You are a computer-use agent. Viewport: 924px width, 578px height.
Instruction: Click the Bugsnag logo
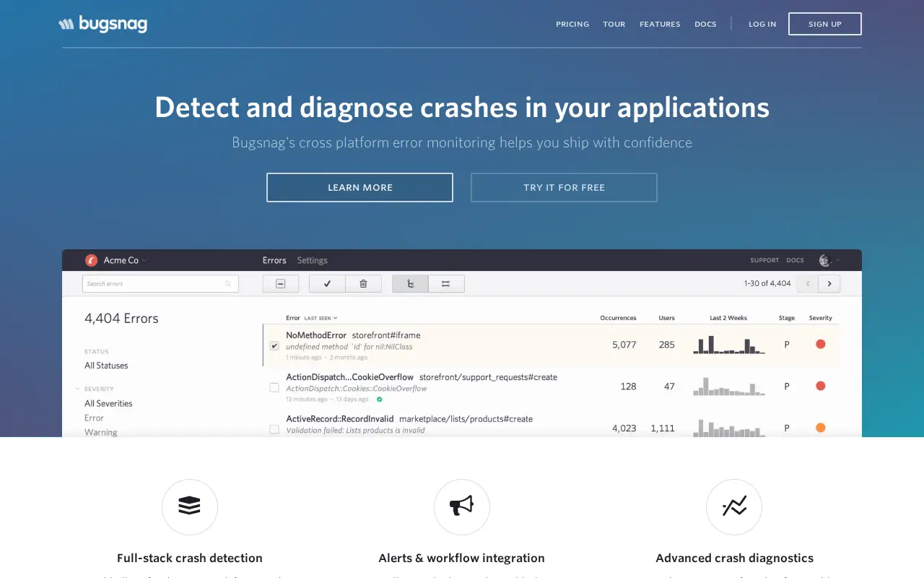(103, 24)
